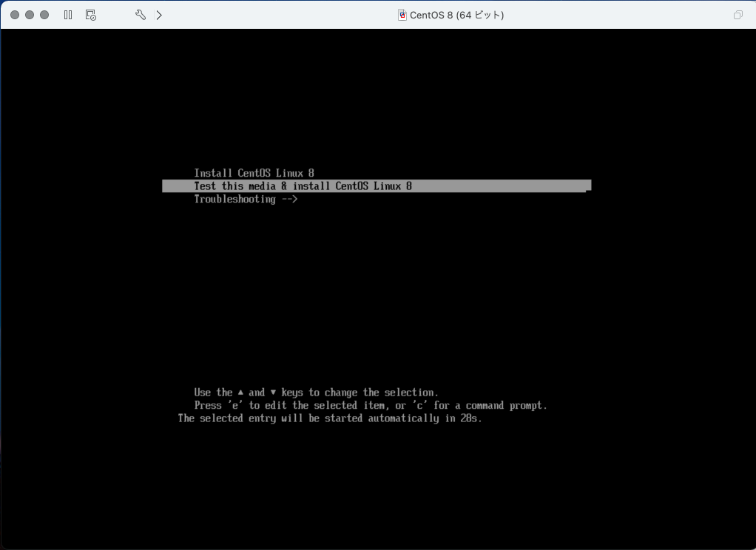Click the green zoom window button
Screen dimensions: 756x550
pos(44,15)
